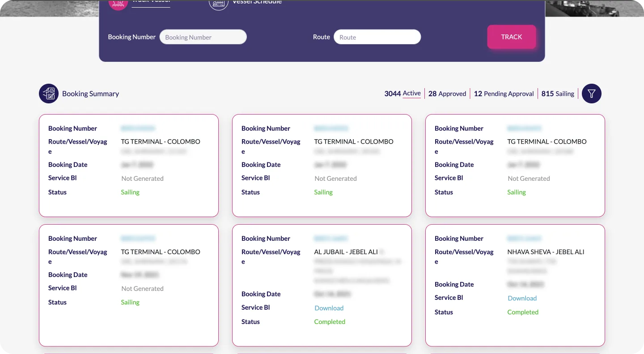The height and width of the screenshot is (354, 644).
Task: Click the Booking Summary clipboard icon
Action: (x=49, y=94)
